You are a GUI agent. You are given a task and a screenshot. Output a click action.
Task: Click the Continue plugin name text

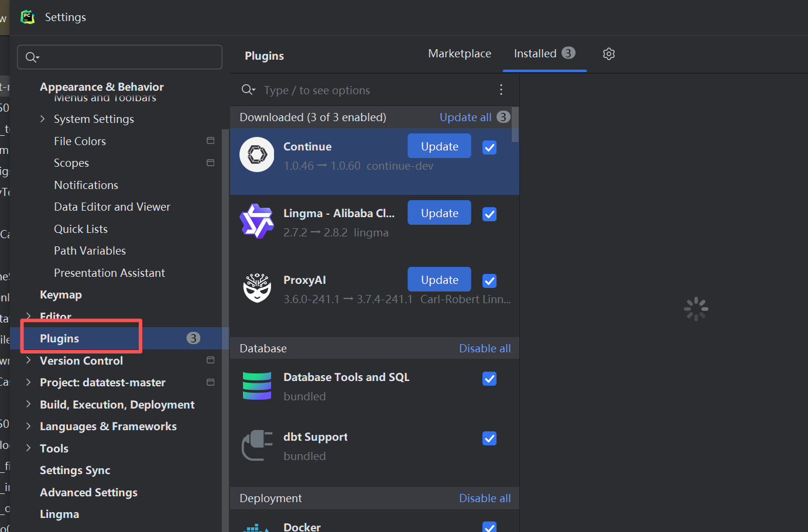pyautogui.click(x=307, y=146)
